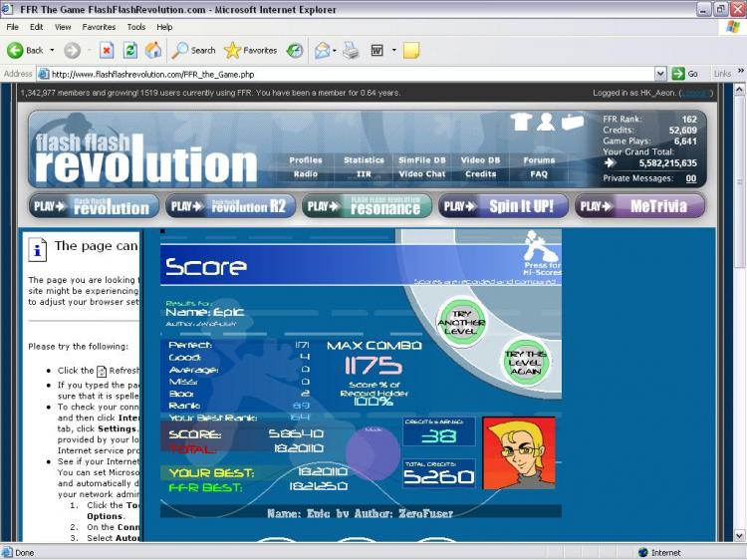Refresh the page with toolbar Refresh icon
Viewport: 747px width, 560px height.
(129, 50)
